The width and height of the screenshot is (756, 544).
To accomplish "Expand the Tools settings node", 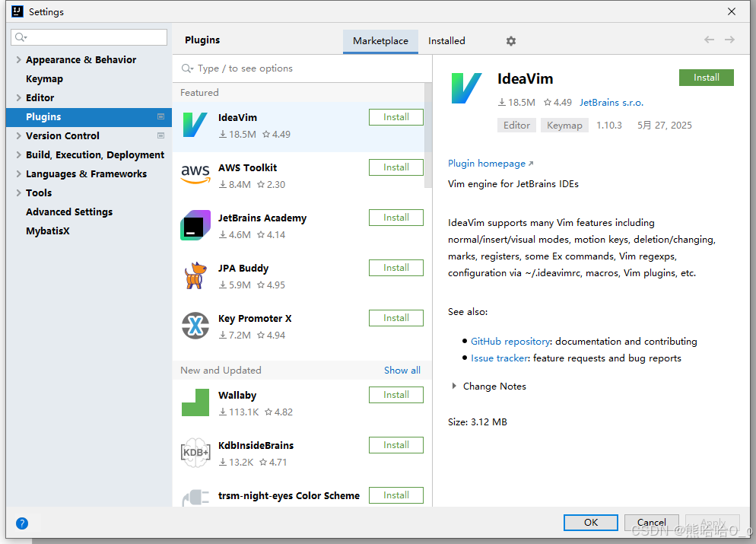I will click(x=18, y=193).
